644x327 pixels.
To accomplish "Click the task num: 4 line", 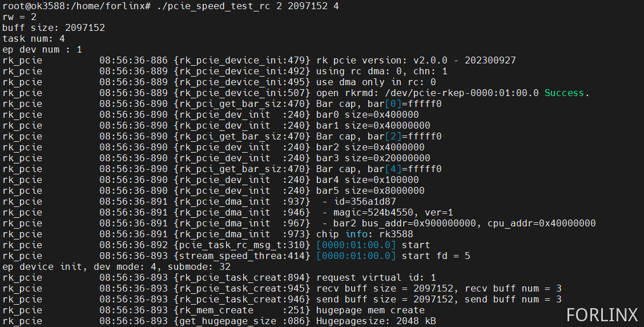I will click(33, 39).
